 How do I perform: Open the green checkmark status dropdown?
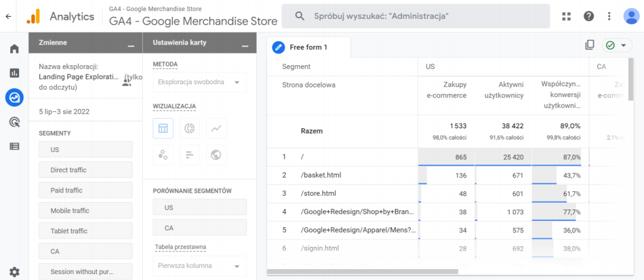(617, 45)
